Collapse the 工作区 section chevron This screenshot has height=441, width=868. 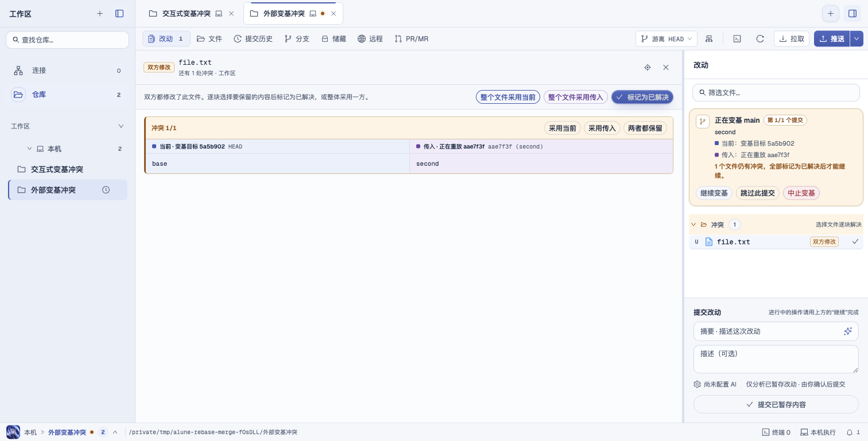point(121,126)
